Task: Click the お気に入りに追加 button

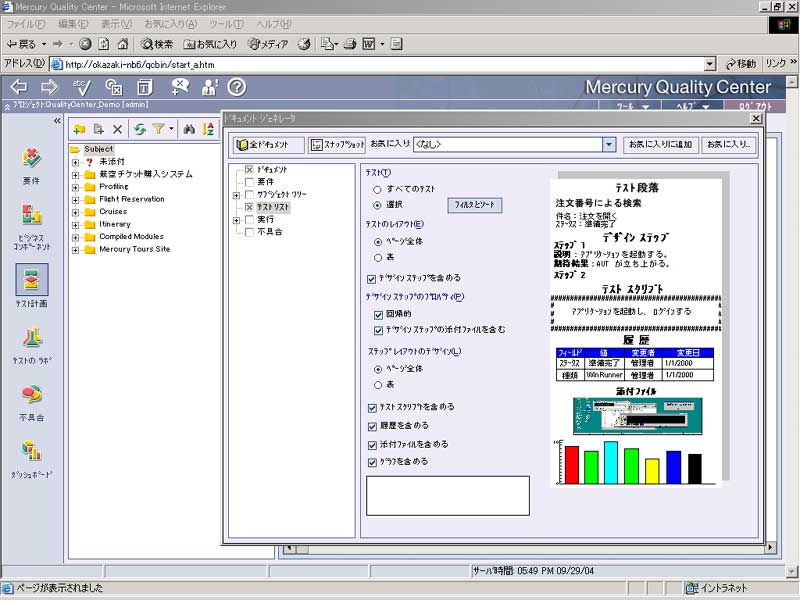Action: tap(660, 145)
